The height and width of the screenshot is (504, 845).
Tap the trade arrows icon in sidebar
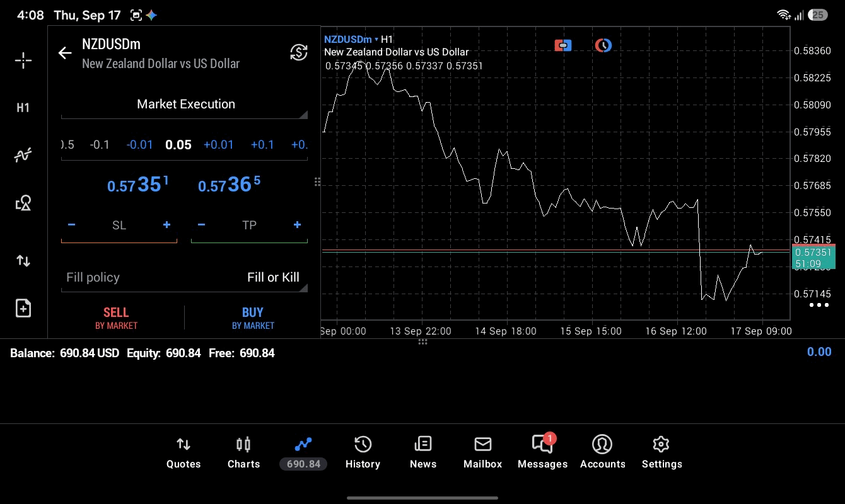(x=23, y=261)
